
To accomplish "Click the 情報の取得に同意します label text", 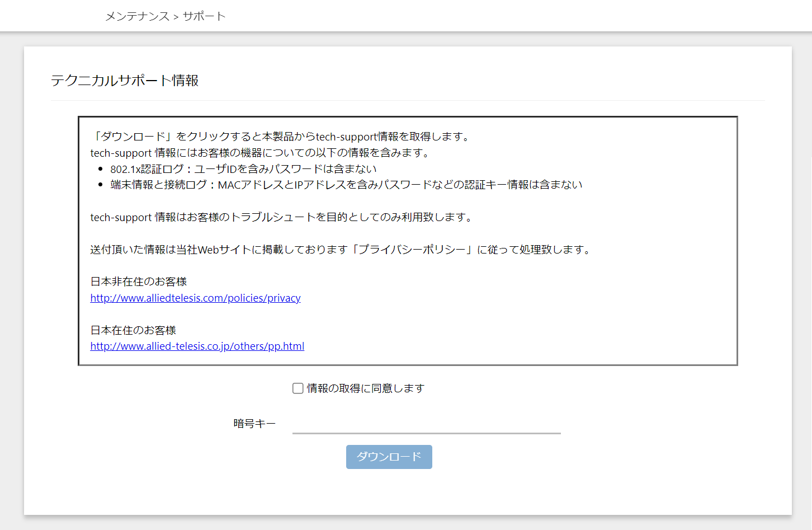I will click(365, 388).
